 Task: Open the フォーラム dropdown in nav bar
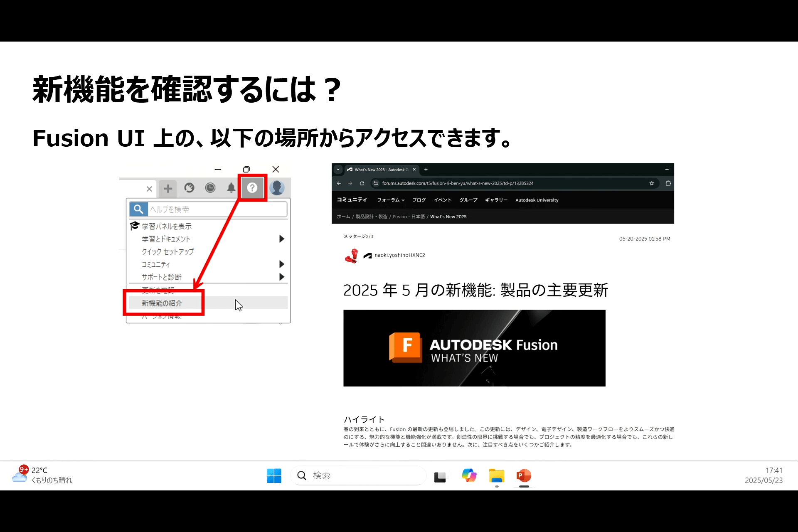(x=391, y=200)
